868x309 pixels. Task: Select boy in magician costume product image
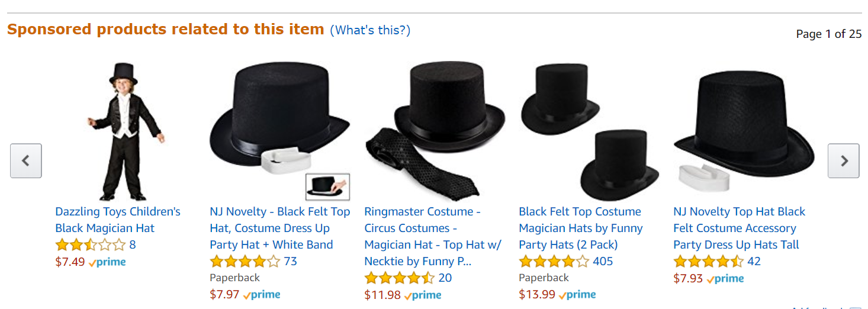[126, 131]
